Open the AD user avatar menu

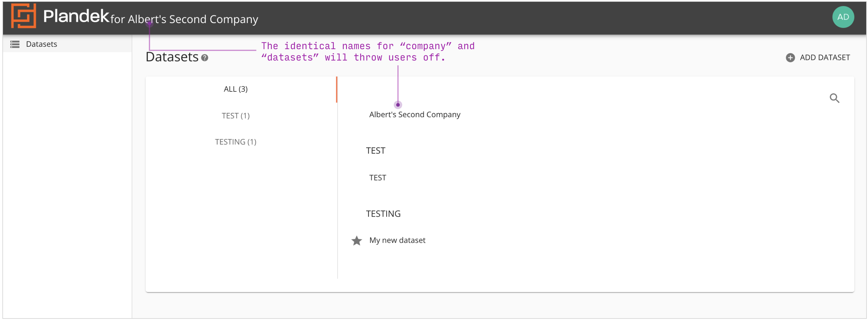tap(842, 17)
